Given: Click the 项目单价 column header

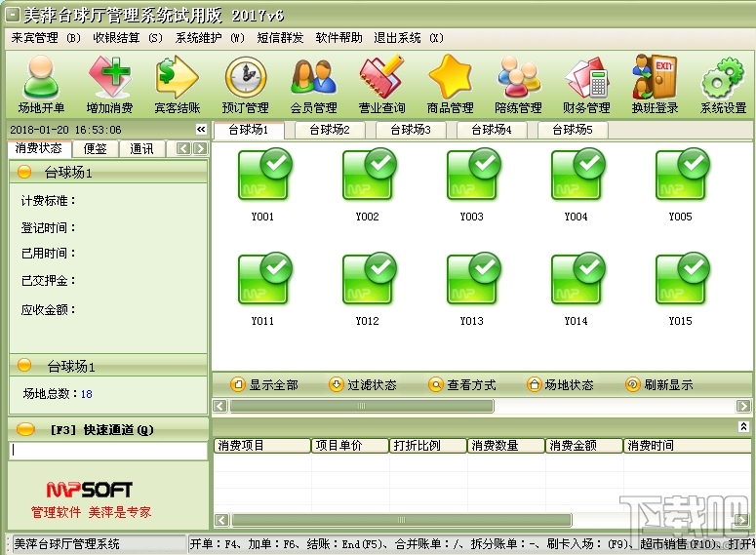Looking at the screenshot, I should click(350, 446).
